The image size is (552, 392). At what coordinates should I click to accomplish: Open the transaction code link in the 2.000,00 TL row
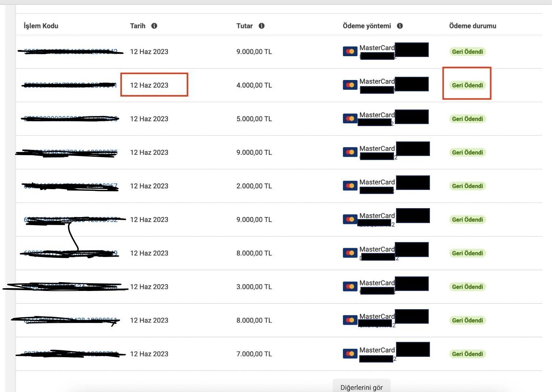point(71,186)
